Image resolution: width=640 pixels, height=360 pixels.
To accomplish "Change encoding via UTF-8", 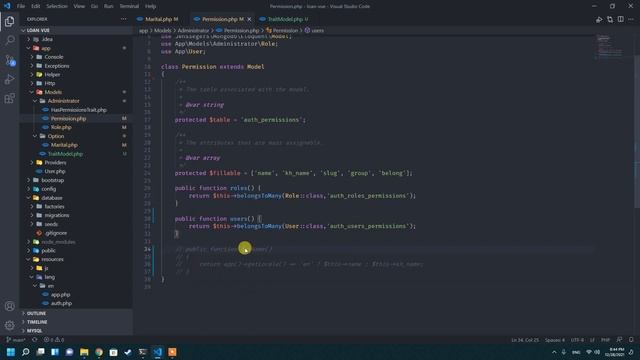I will tap(577, 340).
